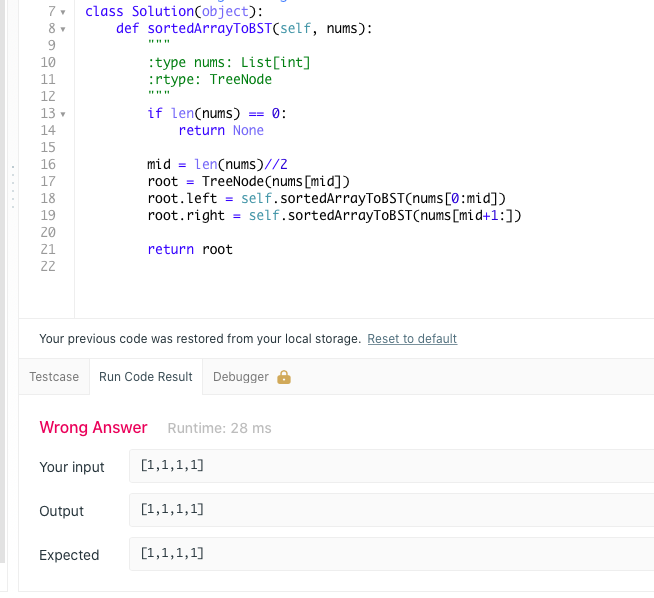The image size is (654, 598).
Task: Click the 'Your input' label
Action: point(72,467)
